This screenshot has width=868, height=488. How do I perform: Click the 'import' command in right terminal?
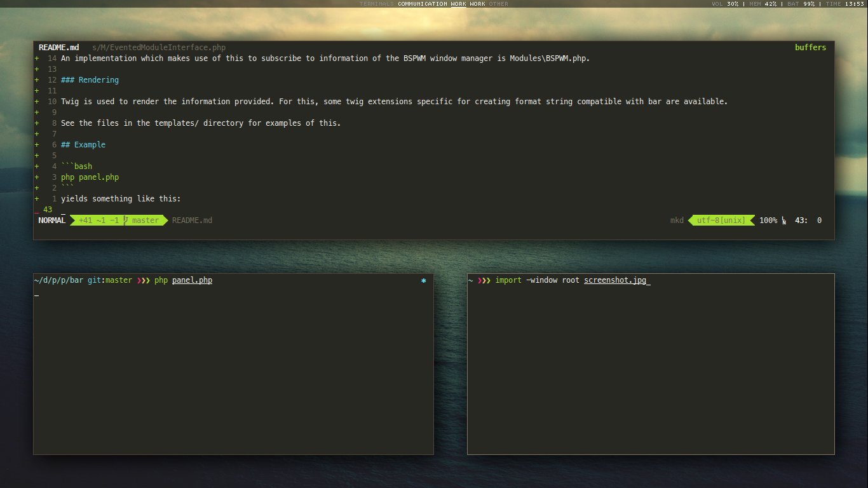508,280
